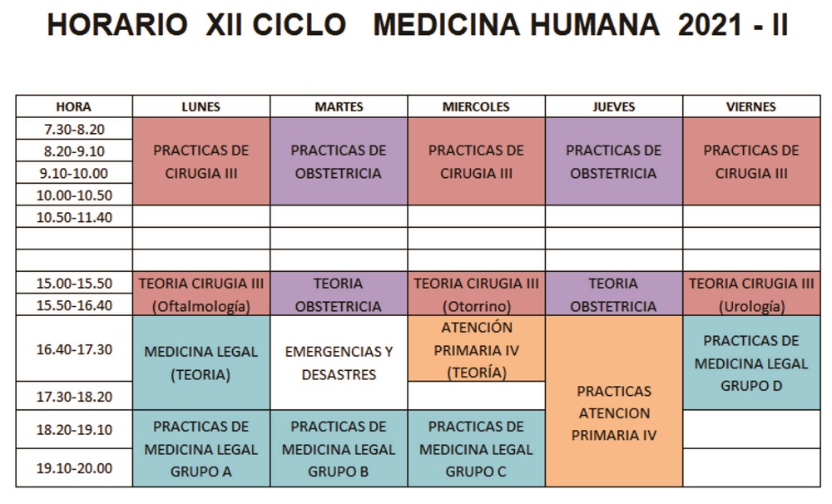
Task: Select the HORA header cell
Action: (x=74, y=106)
